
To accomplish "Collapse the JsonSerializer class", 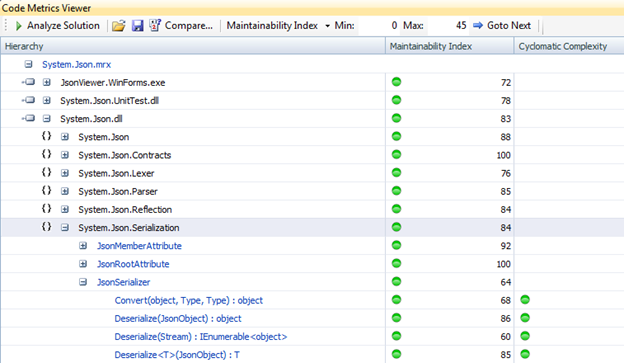I will click(83, 282).
